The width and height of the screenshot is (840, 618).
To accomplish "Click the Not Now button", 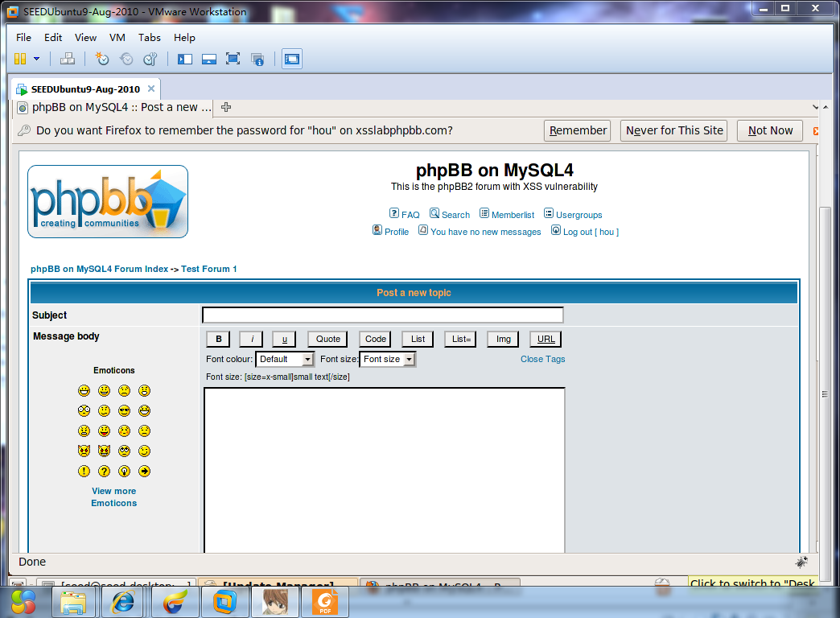I will [x=770, y=131].
